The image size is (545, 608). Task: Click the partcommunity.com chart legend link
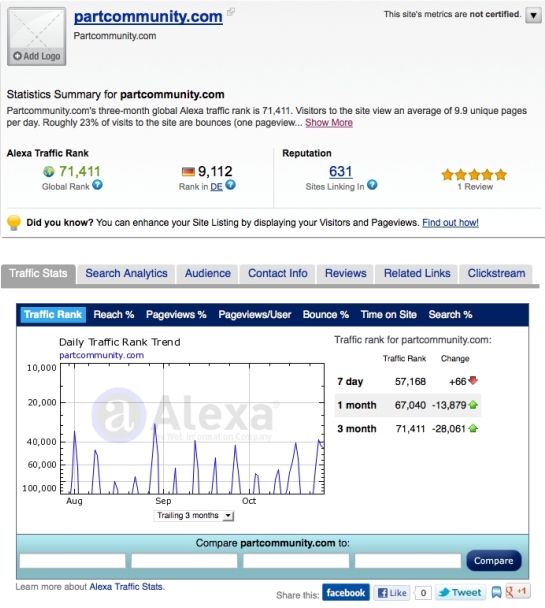(102, 355)
